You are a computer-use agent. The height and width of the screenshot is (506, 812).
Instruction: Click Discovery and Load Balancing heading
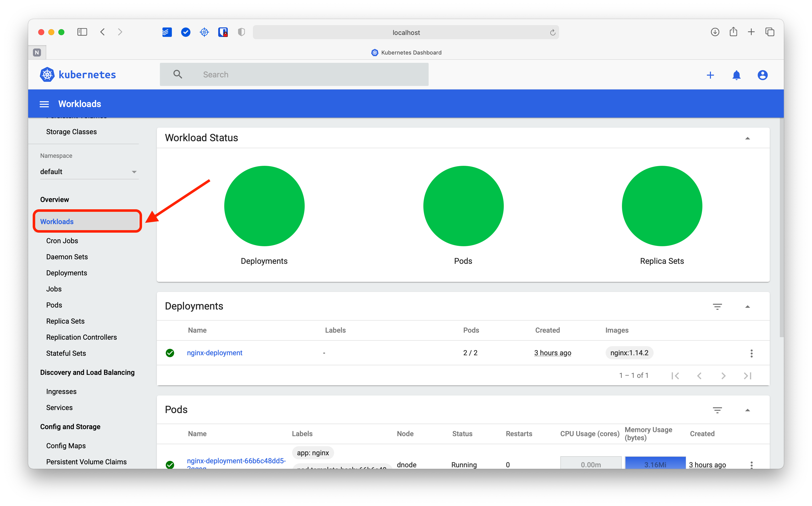[x=87, y=373]
